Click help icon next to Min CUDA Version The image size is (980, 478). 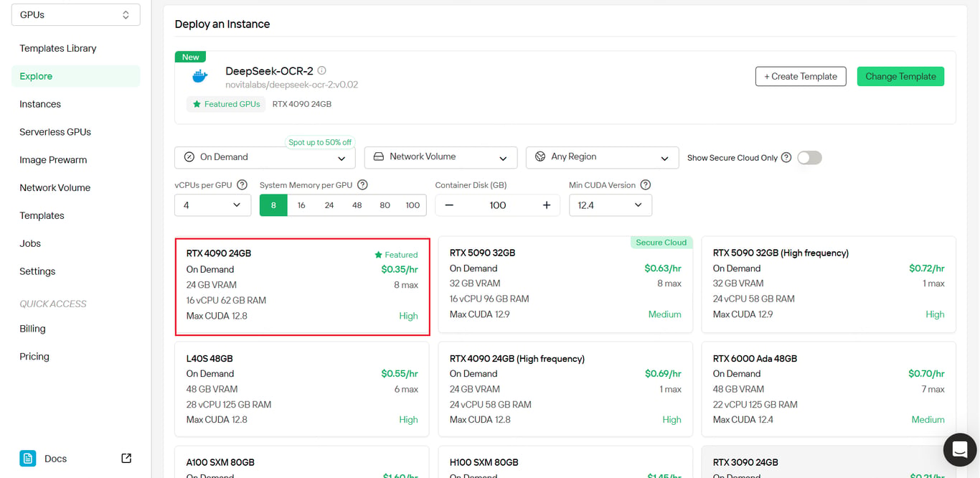[645, 184]
